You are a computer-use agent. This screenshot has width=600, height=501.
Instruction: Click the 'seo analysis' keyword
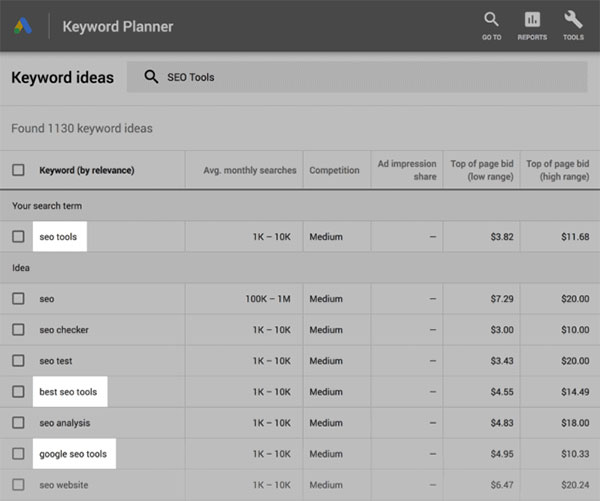(x=65, y=423)
